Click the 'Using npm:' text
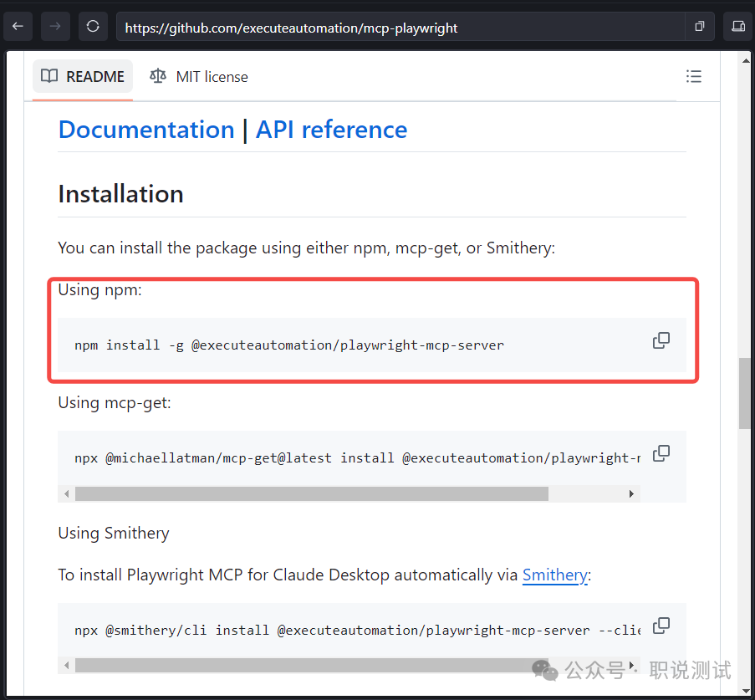The image size is (755, 700). 100,290
